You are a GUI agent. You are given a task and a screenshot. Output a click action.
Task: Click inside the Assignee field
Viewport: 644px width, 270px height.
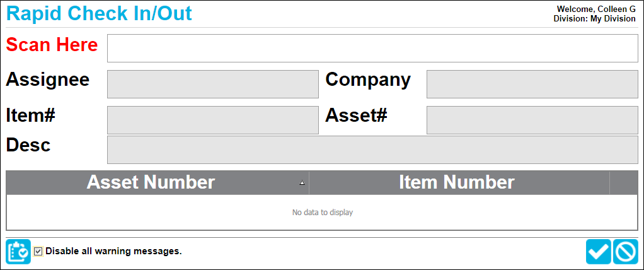213,85
